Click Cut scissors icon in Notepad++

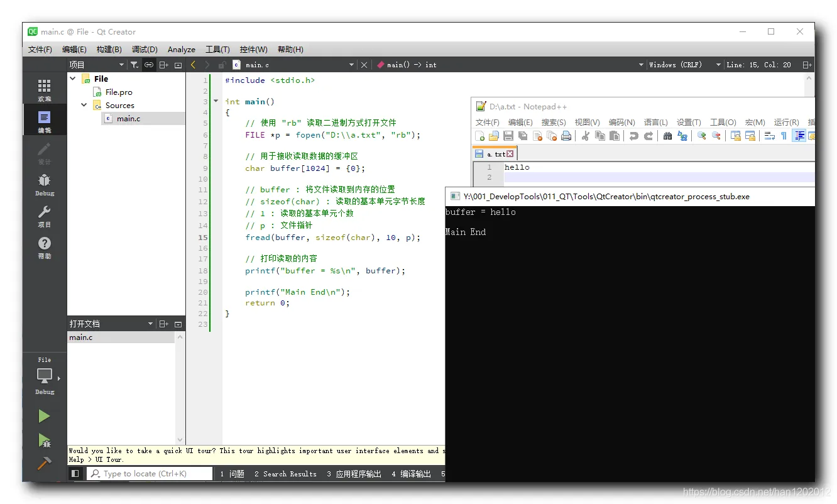pos(586,136)
